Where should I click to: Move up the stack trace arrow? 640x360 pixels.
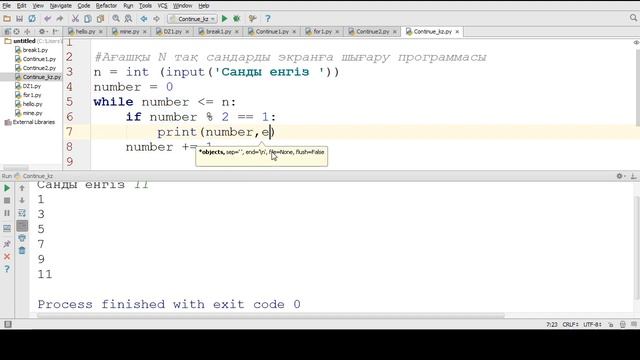click(22, 188)
